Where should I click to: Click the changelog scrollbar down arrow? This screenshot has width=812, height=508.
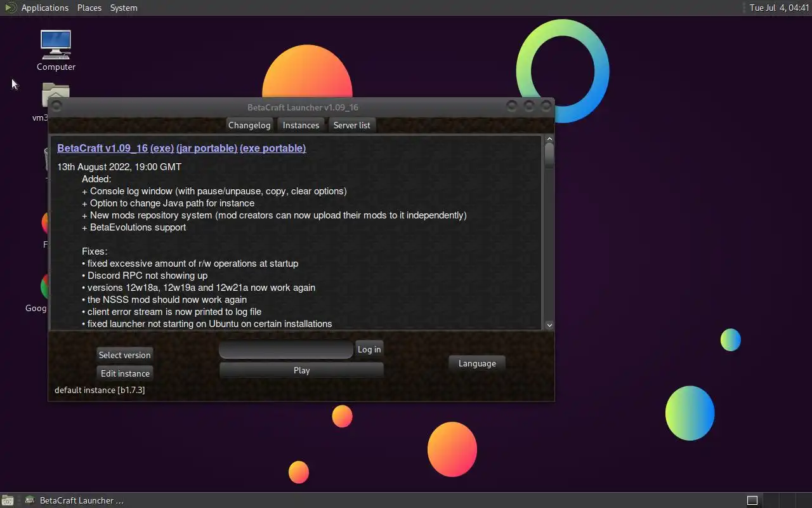pyautogui.click(x=549, y=325)
